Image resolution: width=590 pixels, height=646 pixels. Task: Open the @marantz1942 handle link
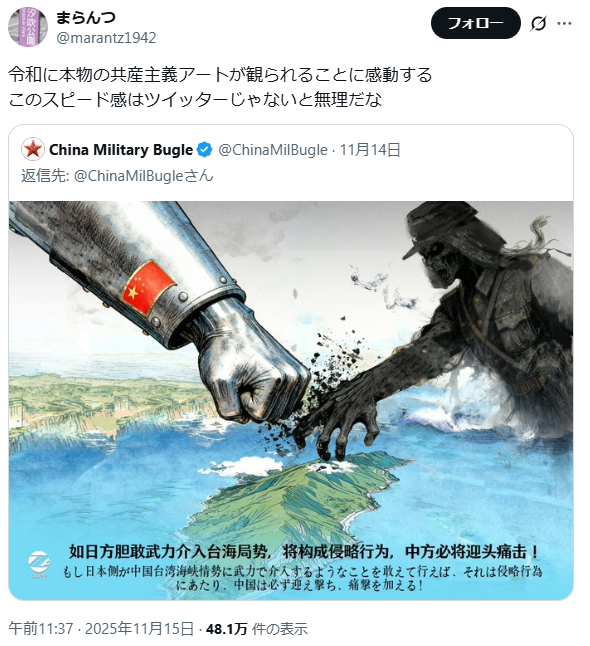[106, 38]
